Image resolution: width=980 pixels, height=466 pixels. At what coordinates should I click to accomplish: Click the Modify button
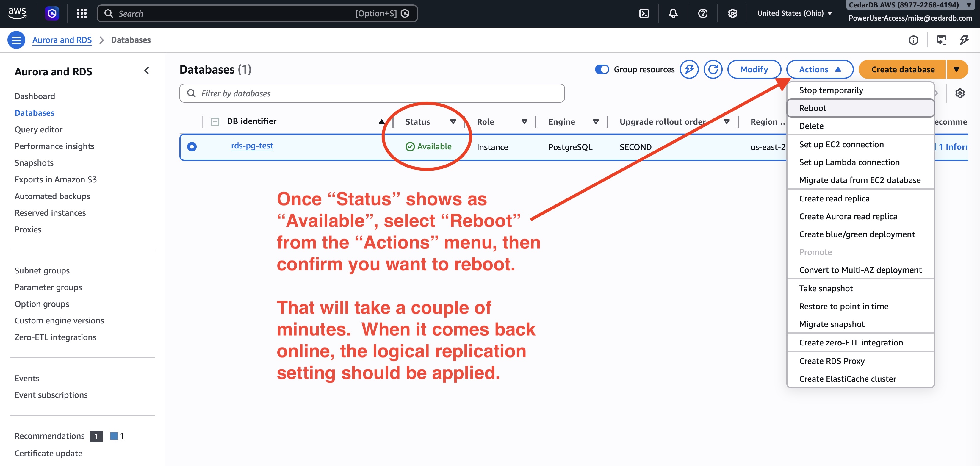pos(754,70)
